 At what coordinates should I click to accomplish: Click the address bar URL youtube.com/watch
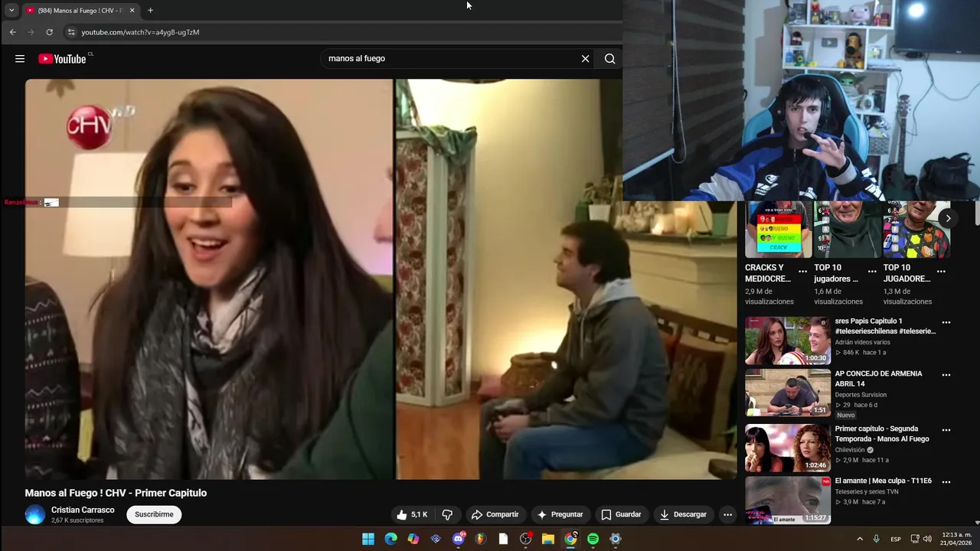click(x=140, y=32)
